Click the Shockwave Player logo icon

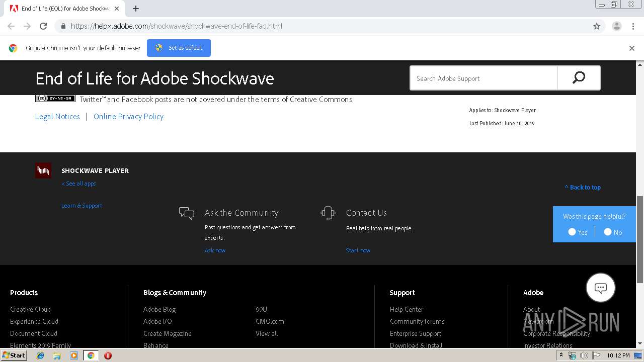(x=43, y=170)
